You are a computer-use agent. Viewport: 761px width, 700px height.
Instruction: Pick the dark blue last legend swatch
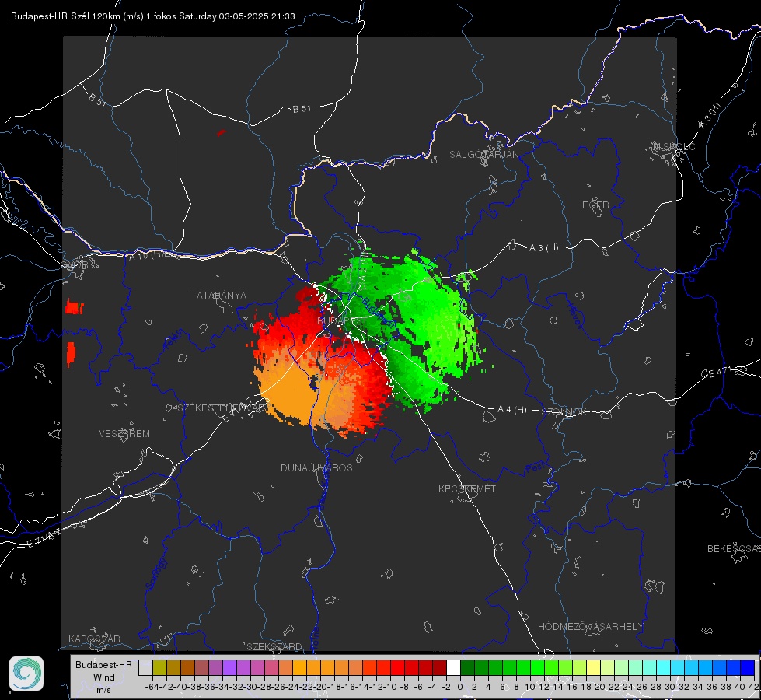click(748, 667)
